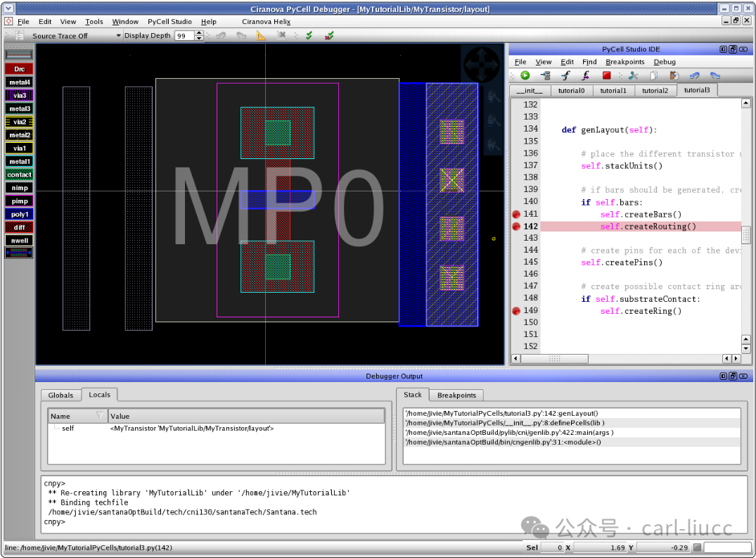Toggle the Drc layer button
Image resolution: width=756 pixels, height=558 pixels.
point(19,69)
